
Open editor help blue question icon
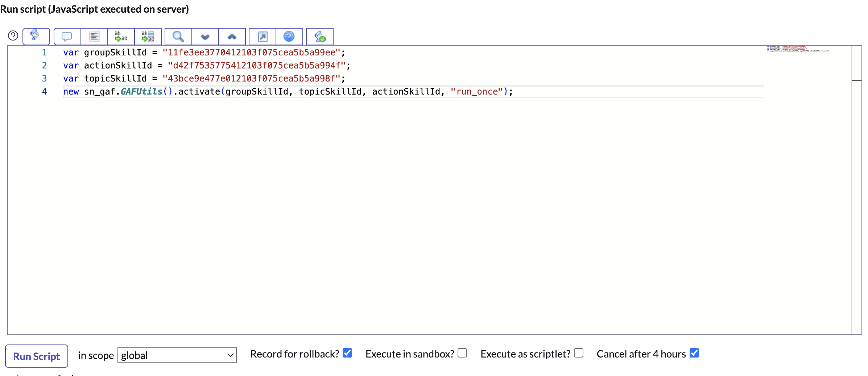[x=289, y=36]
